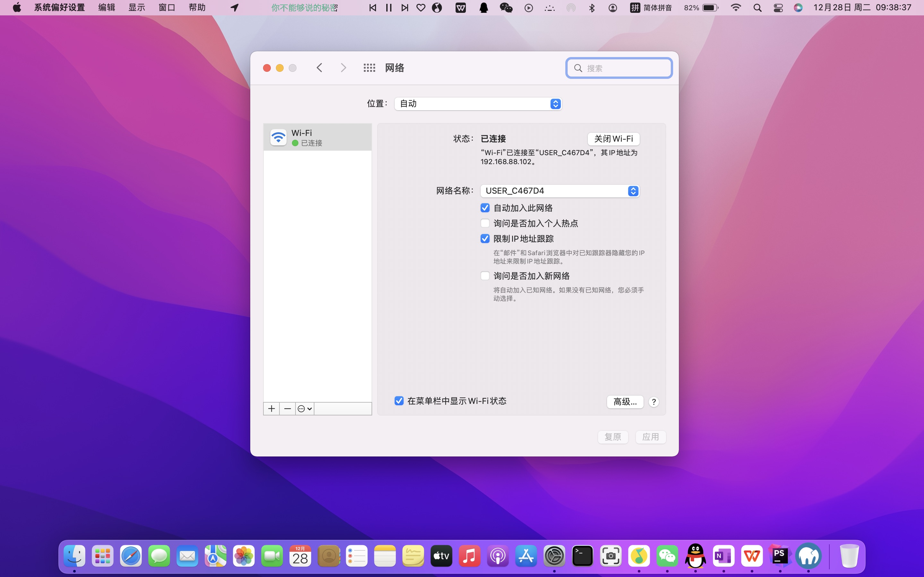924x577 pixels.
Task: Open the help question mark button
Action: pos(654,402)
